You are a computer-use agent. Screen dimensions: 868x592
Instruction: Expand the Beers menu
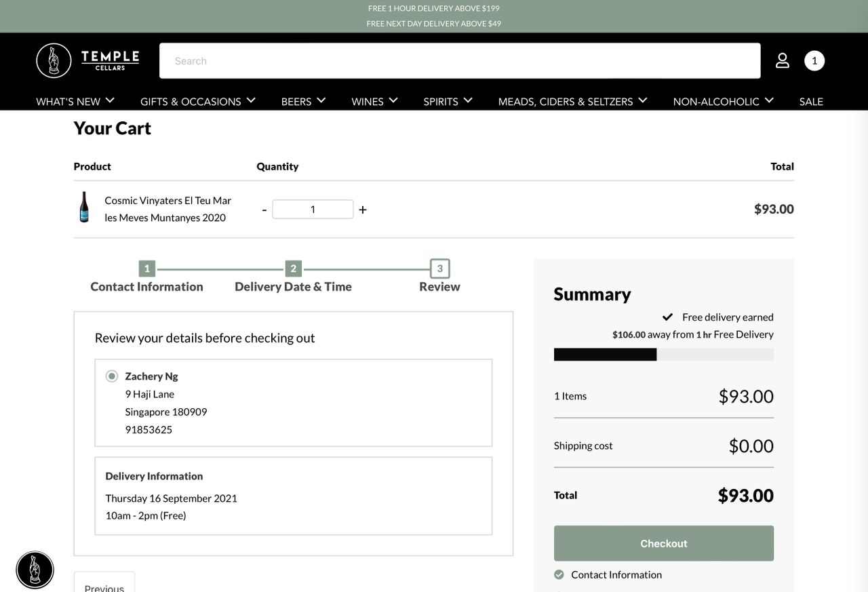coord(304,101)
